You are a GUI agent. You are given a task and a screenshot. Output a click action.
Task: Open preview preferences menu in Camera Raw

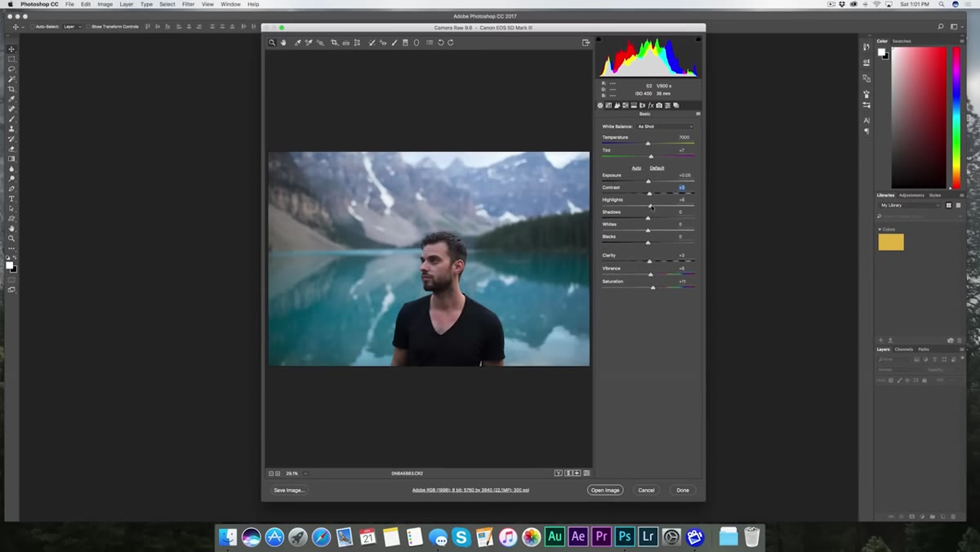click(586, 473)
